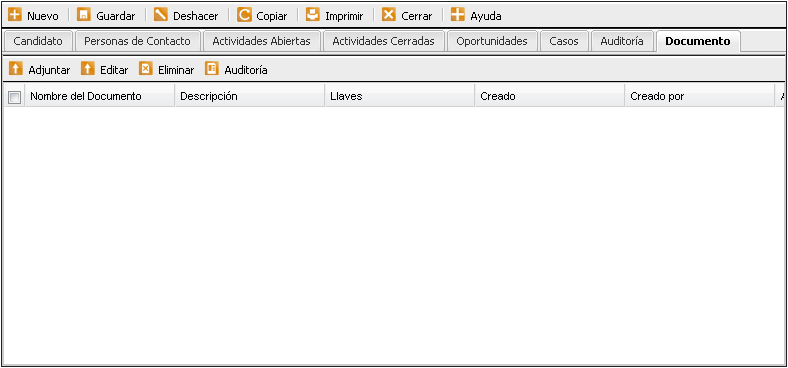This screenshot has height=368, width=788.
Task: Click the Llaves column header
Action: pos(400,96)
